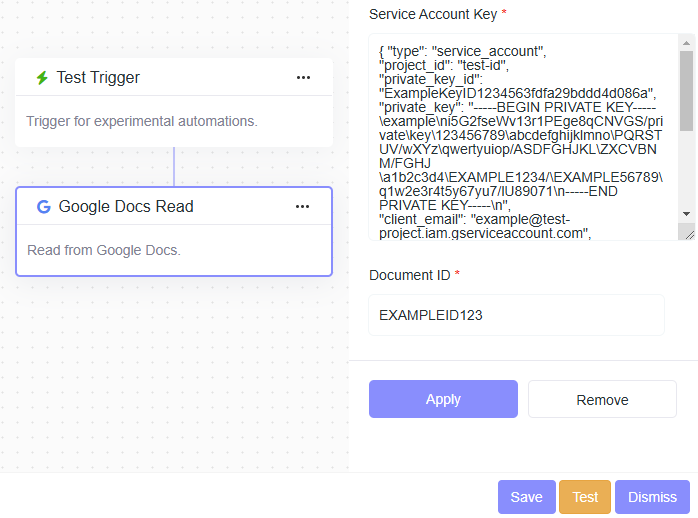Click the Google logo on Google Docs Read
Image resolution: width=698 pixels, height=518 pixels.
click(43, 207)
